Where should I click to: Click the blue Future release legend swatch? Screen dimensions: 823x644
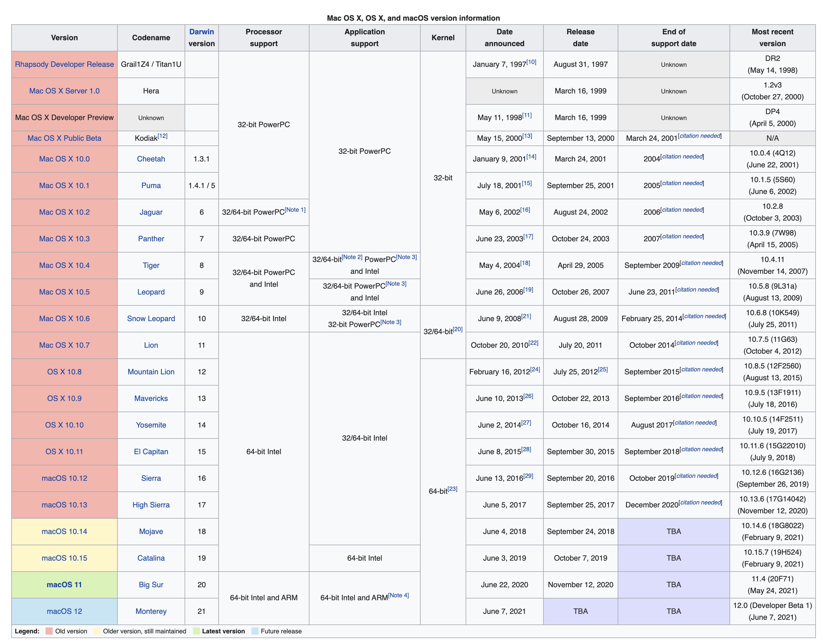tap(255, 631)
